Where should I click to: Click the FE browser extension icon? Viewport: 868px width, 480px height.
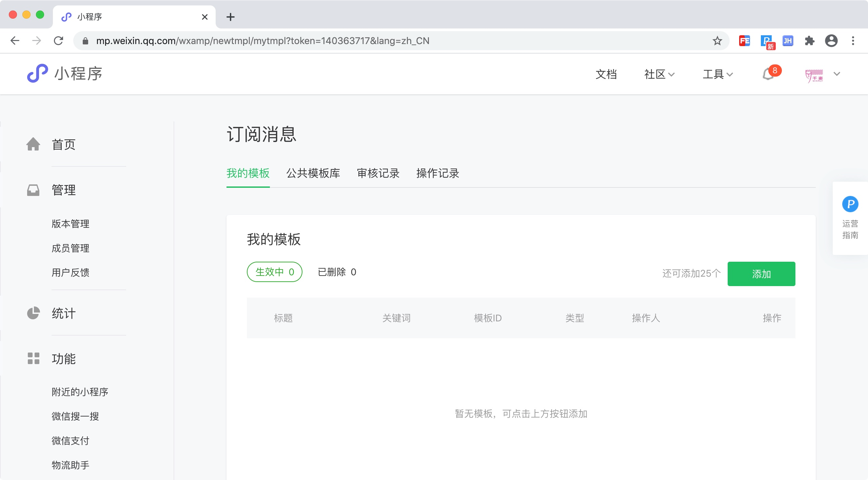click(x=744, y=41)
